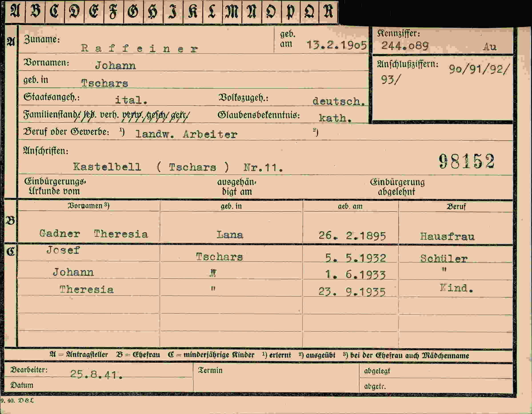Click the stamped number '98152'
Viewport: 532px width, 414px height.
[x=467, y=161]
